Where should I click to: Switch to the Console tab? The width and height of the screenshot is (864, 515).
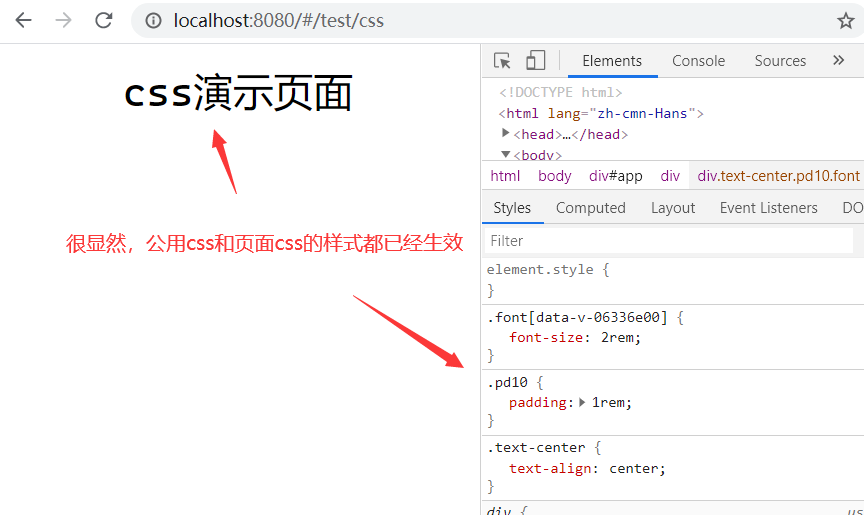click(x=698, y=61)
